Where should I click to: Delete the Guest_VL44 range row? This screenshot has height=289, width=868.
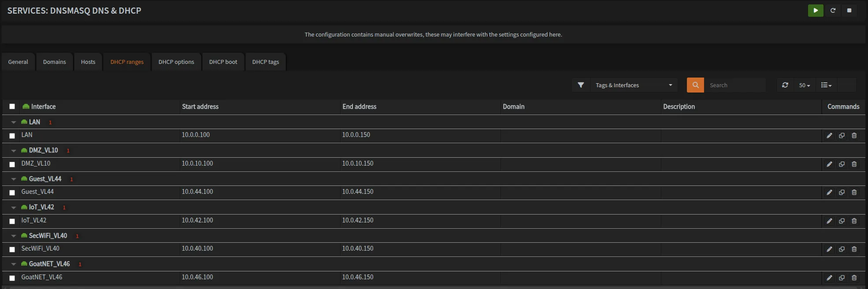point(854,193)
